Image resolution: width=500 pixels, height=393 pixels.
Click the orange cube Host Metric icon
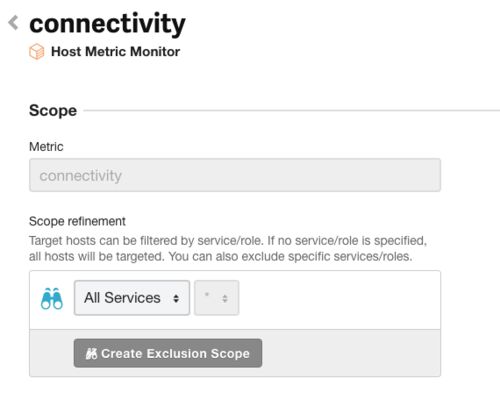click(x=36, y=52)
